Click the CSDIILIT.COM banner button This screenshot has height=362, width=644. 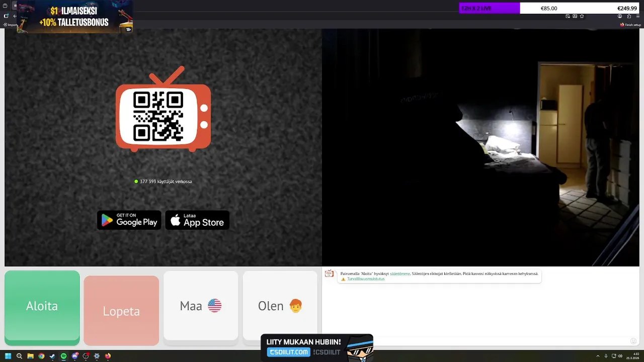click(288, 352)
